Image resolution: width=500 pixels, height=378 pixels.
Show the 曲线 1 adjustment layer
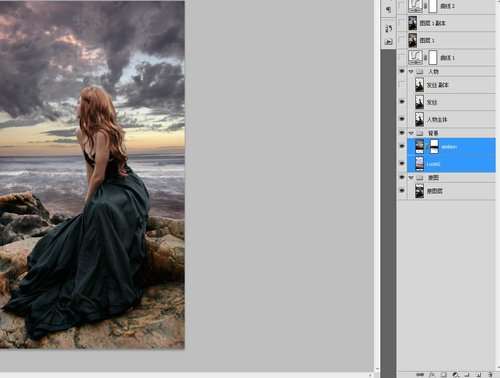tap(402, 57)
